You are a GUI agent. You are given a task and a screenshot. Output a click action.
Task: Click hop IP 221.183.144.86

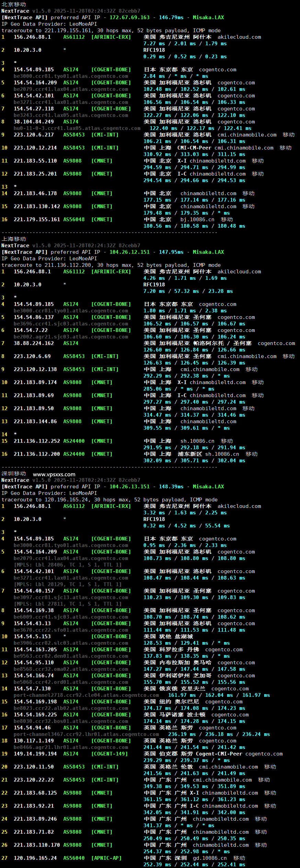point(35,421)
